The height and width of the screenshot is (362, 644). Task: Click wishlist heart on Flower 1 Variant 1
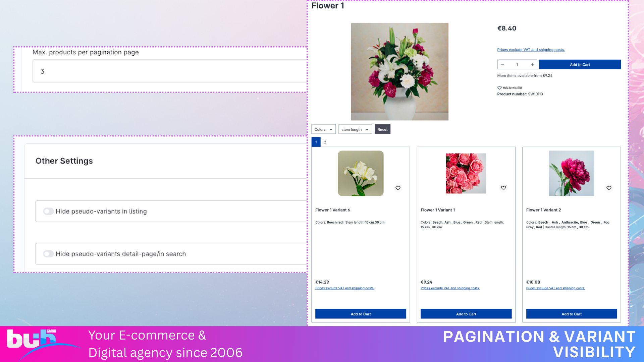pos(503,188)
